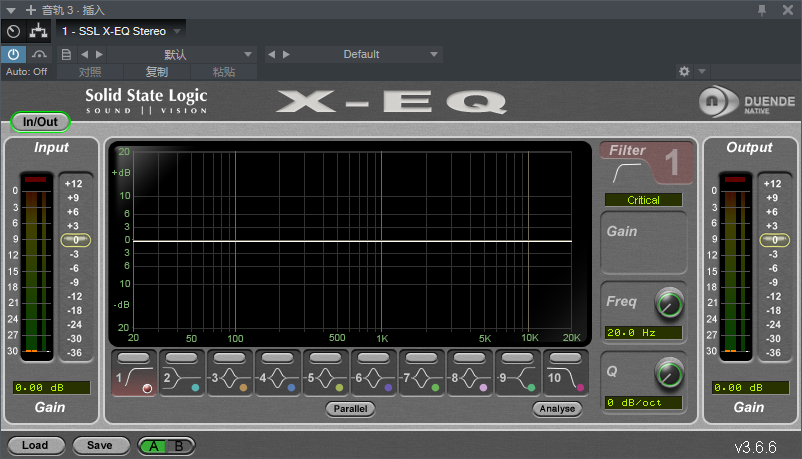Click the plugin power bypass icon
Viewport: 802px width, 459px height.
coord(13,54)
